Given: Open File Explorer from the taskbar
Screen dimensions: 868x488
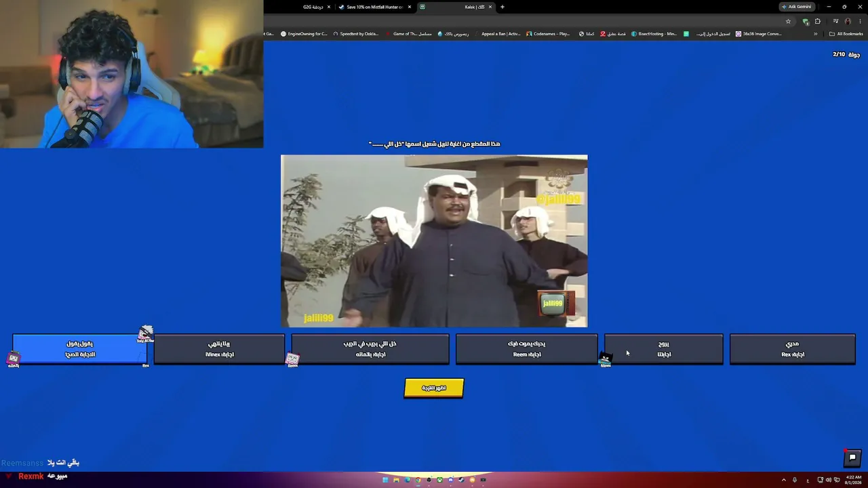Looking at the screenshot, I should (x=396, y=480).
